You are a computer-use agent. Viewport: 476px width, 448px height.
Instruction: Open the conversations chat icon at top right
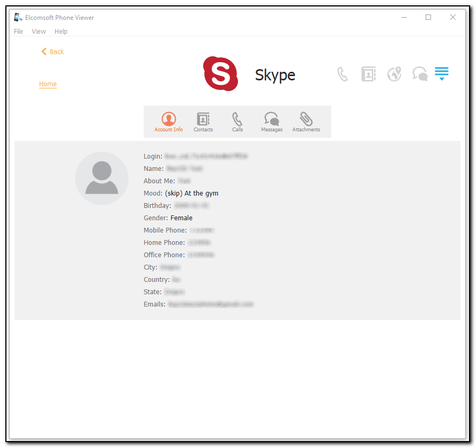pyautogui.click(x=420, y=73)
